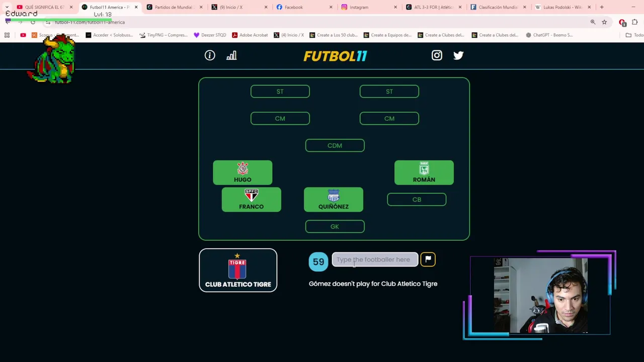This screenshot has height=362, width=644.
Task: Open the extensions puzzle icon
Action: [635, 22]
